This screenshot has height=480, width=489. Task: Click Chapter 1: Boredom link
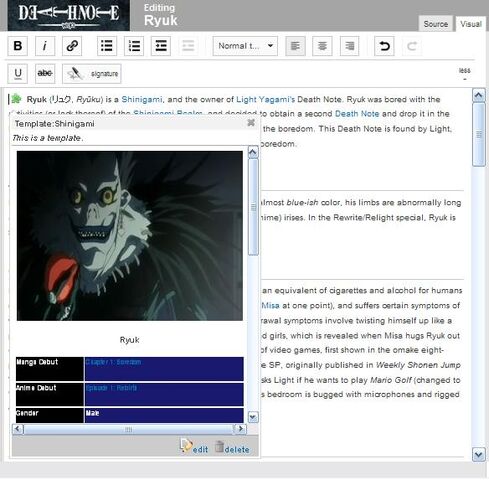[113, 362]
